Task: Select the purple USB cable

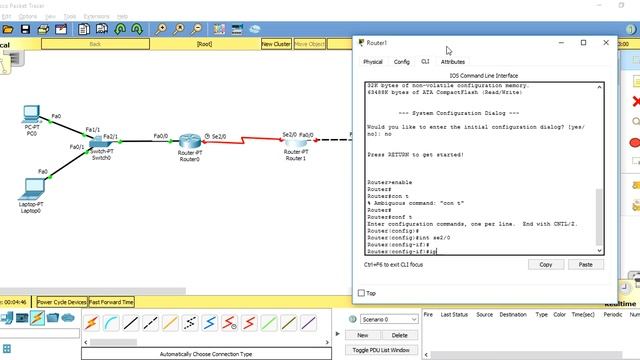Action: click(308, 323)
